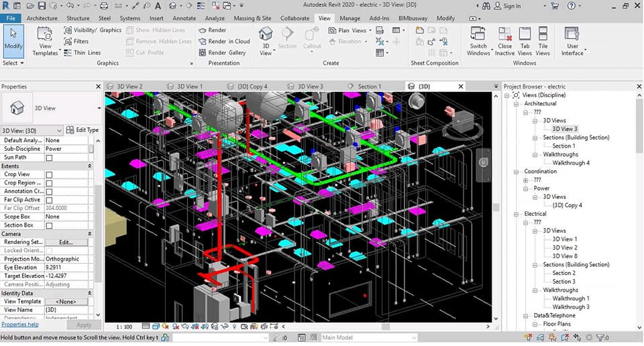Open the User Interface options
Image resolution: width=644 pixels, height=346 pixels.
click(x=572, y=41)
